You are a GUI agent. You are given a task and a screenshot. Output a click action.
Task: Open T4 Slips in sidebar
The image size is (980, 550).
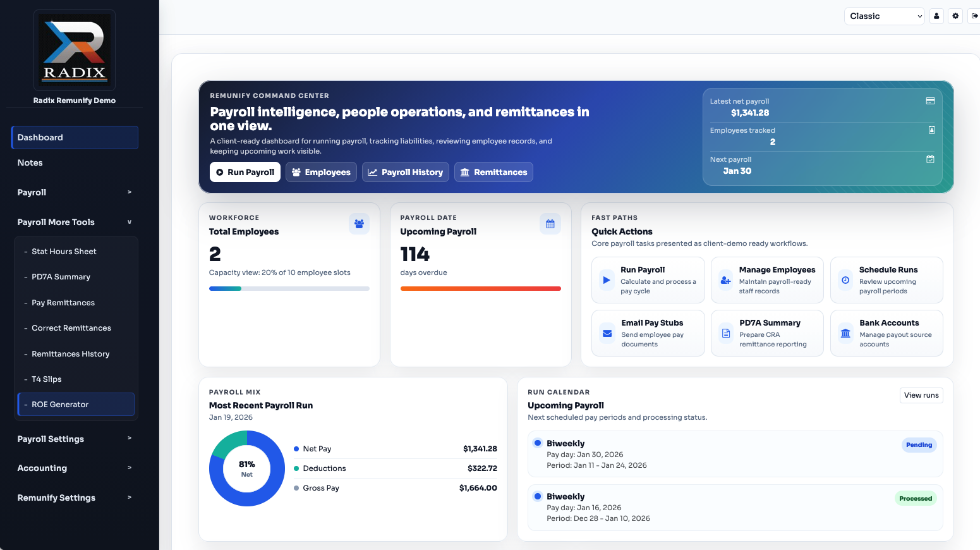point(76,379)
